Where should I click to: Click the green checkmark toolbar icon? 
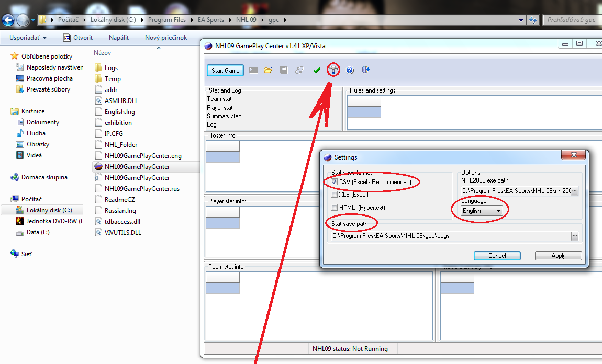click(317, 70)
